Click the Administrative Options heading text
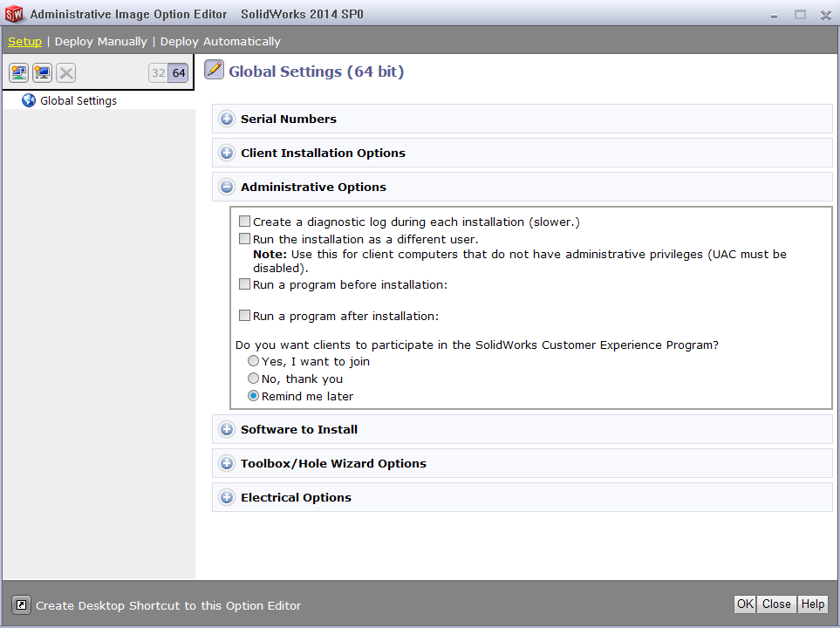This screenshot has height=628, width=840. (313, 187)
